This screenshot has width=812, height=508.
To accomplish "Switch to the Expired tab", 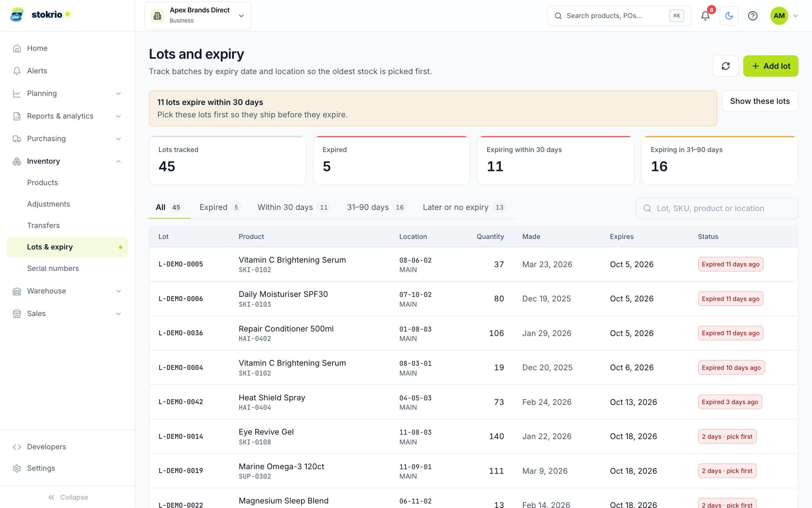I will point(220,207).
